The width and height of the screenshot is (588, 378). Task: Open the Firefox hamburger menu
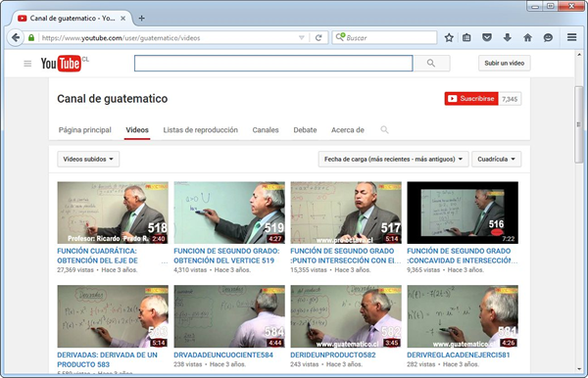(572, 37)
